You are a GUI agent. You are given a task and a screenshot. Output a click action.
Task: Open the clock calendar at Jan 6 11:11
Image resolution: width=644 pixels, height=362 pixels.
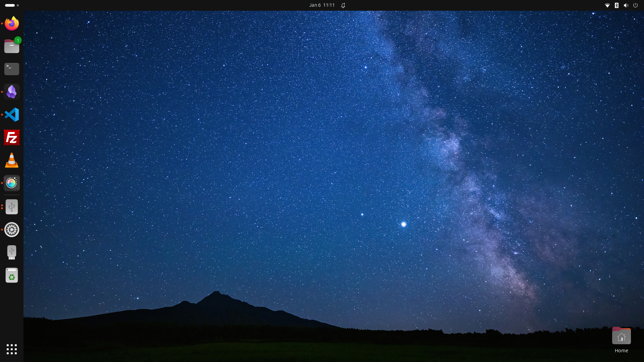tap(322, 5)
